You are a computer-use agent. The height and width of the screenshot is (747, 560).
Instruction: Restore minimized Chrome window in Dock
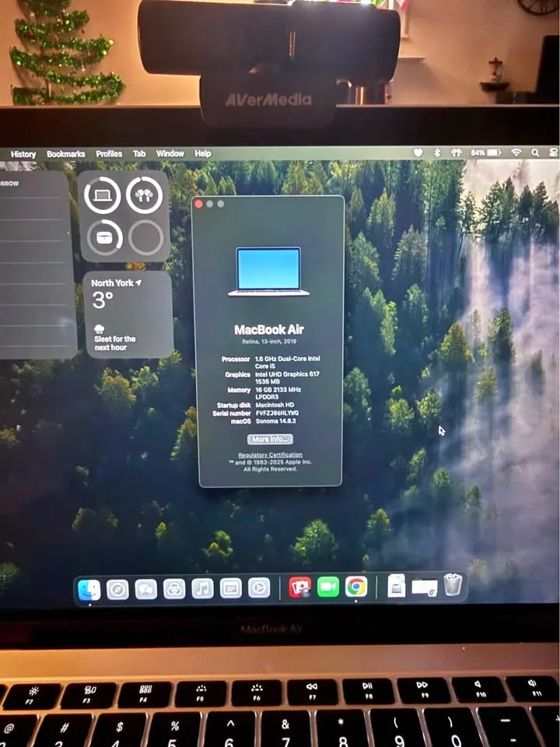[x=425, y=587]
